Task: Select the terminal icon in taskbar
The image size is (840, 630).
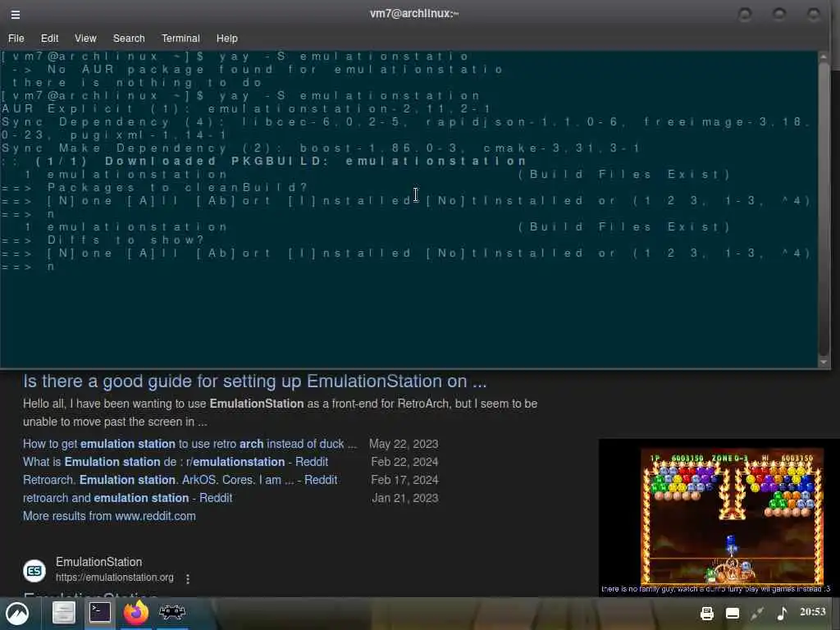Action: 99,612
